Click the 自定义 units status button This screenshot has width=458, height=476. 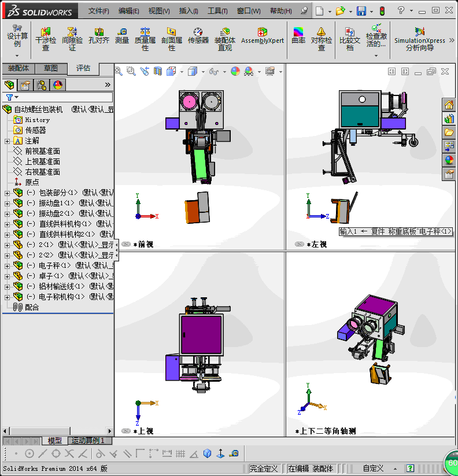click(x=373, y=468)
